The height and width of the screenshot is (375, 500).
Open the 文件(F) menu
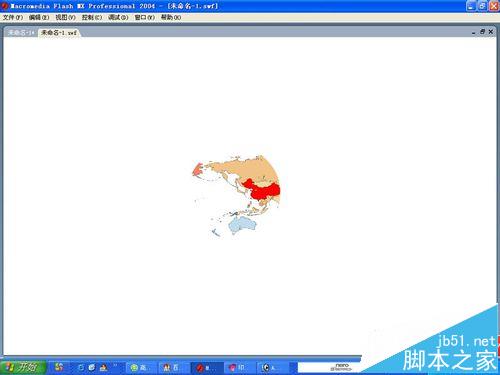(13, 17)
